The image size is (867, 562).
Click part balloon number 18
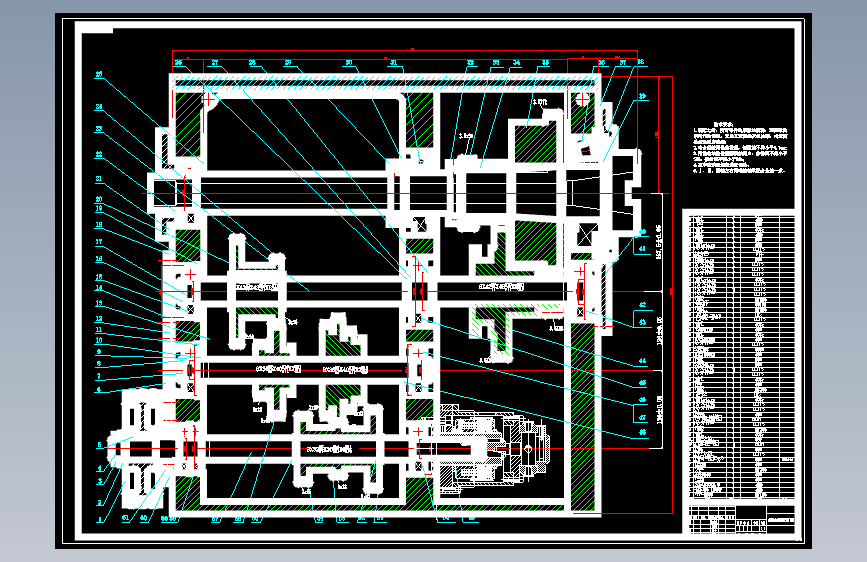click(99, 225)
